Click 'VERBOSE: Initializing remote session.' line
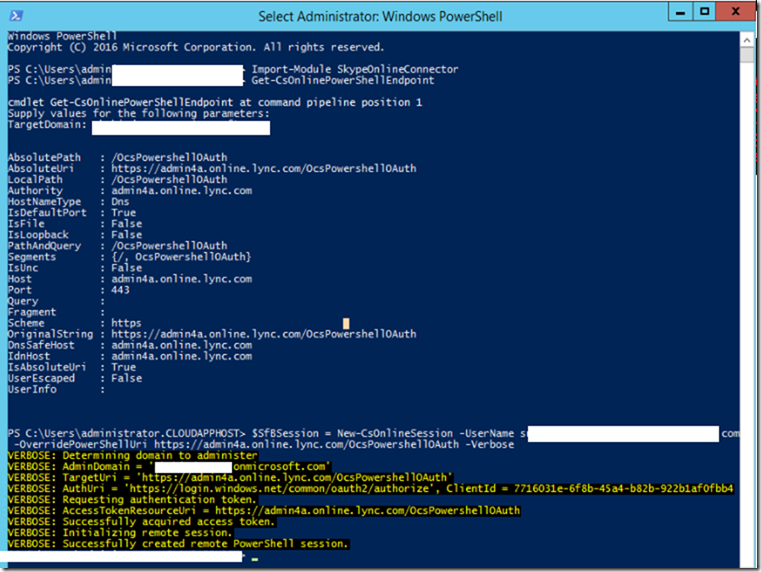761x572 pixels. coord(120,533)
